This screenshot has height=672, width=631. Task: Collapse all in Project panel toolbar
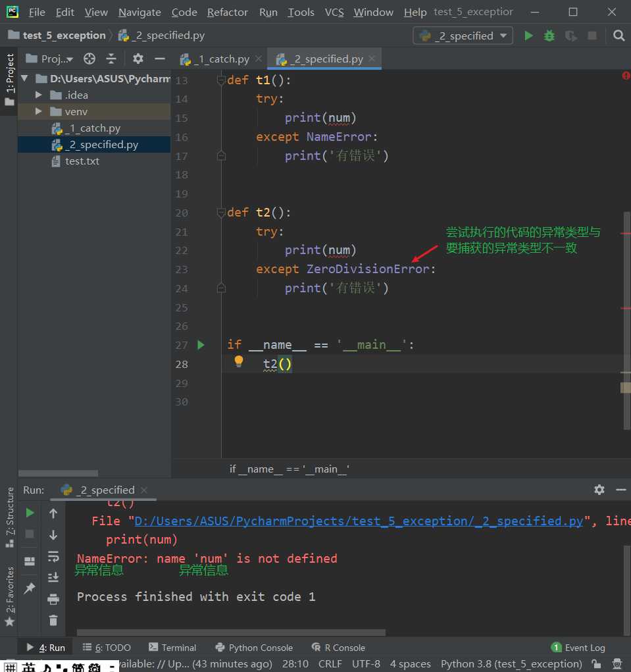click(x=111, y=59)
